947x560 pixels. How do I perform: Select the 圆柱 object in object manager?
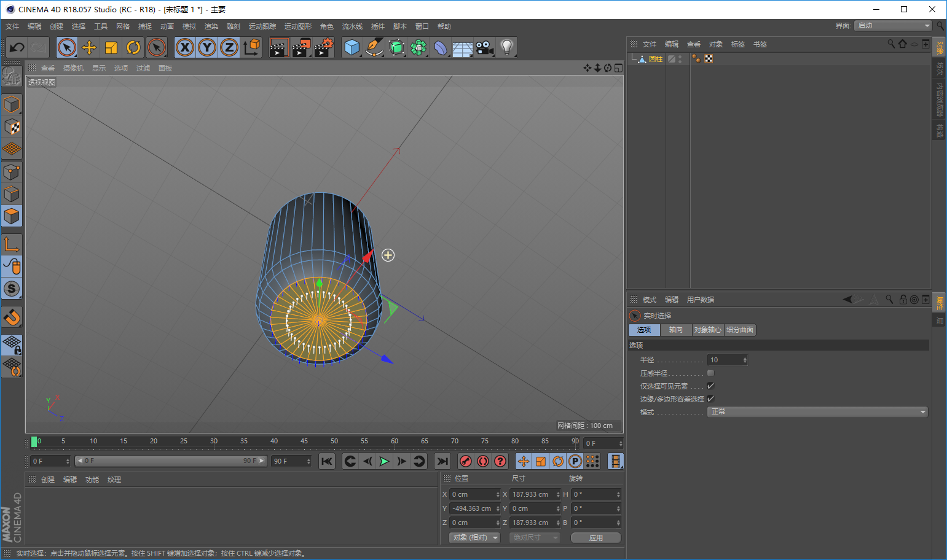656,59
